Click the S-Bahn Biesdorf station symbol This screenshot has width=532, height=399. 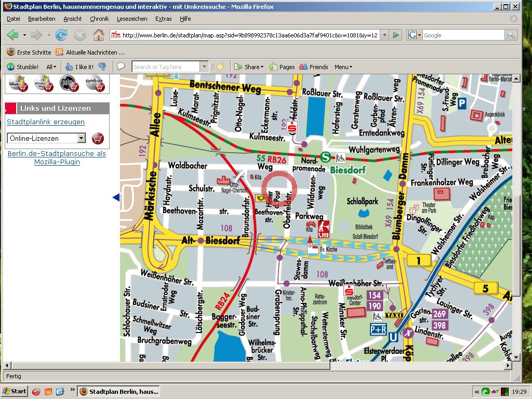pyautogui.click(x=326, y=156)
